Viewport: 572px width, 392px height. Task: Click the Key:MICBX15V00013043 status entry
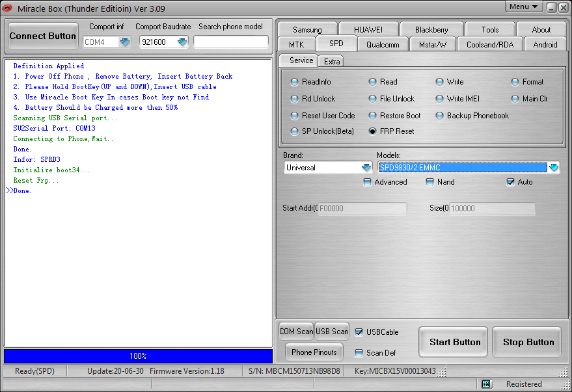(395, 371)
